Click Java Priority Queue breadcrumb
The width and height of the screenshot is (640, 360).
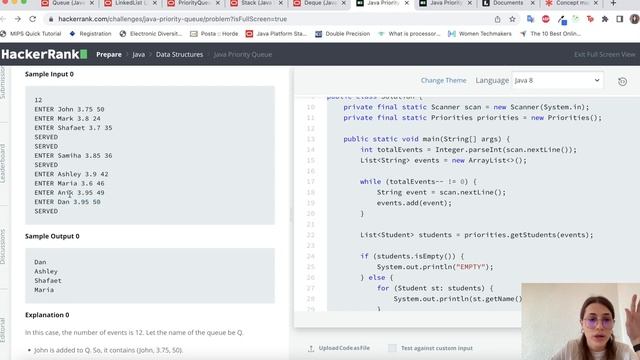242,54
